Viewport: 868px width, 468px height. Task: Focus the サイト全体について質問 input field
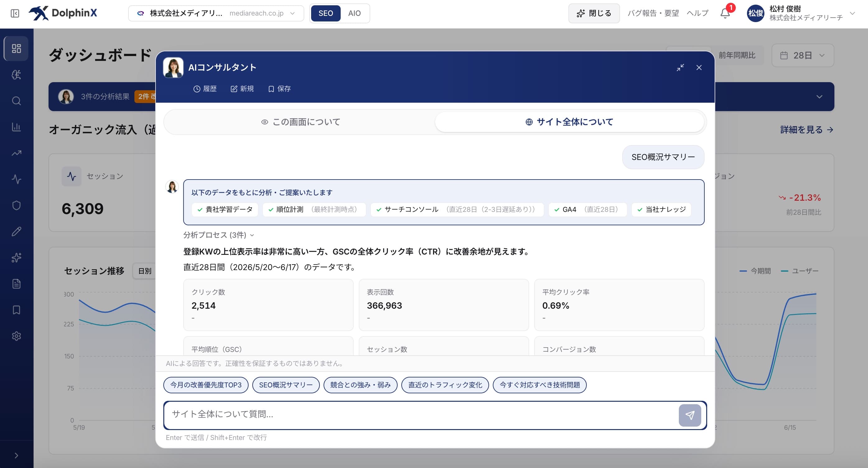tap(421, 415)
